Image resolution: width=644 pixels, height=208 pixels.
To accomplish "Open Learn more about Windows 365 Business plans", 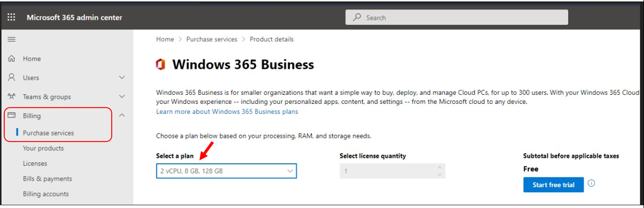I will click(x=227, y=112).
